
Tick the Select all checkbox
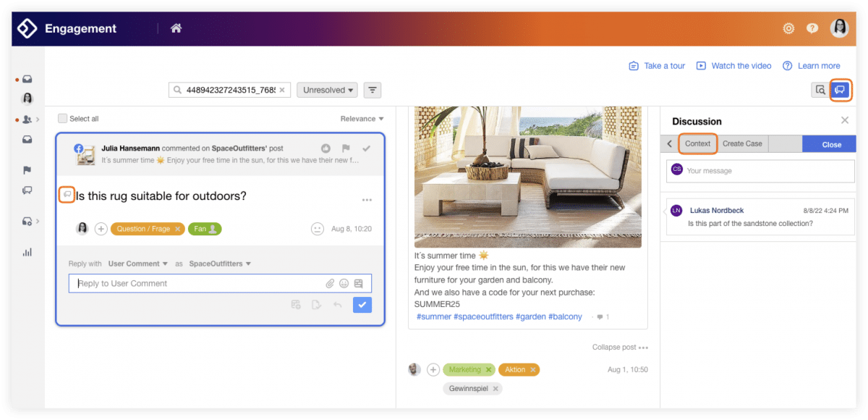(x=63, y=118)
